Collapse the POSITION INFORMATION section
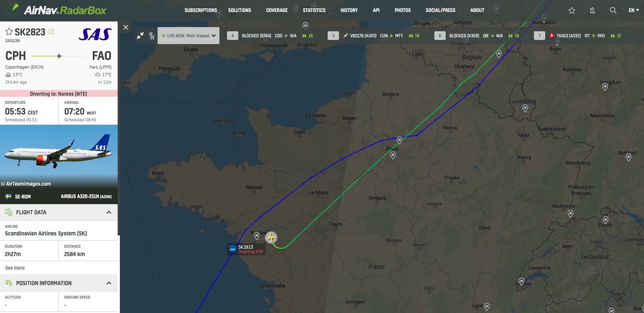Screen dimensions: 644x313 point(109,283)
